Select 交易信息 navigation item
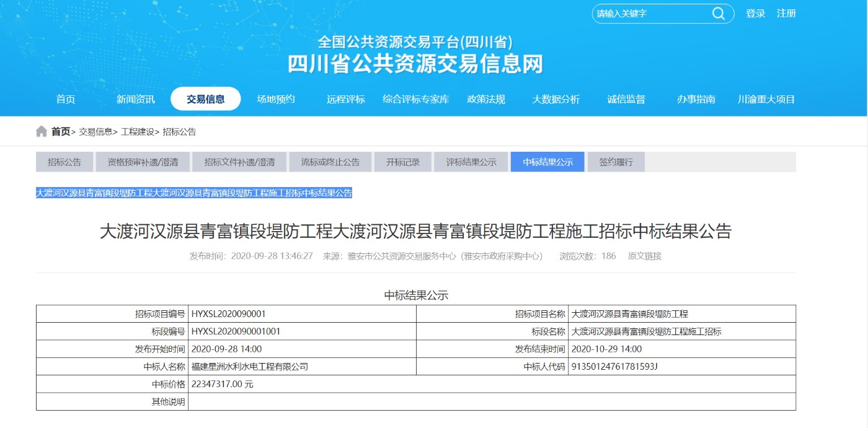This screenshot has width=868, height=428. pos(206,99)
